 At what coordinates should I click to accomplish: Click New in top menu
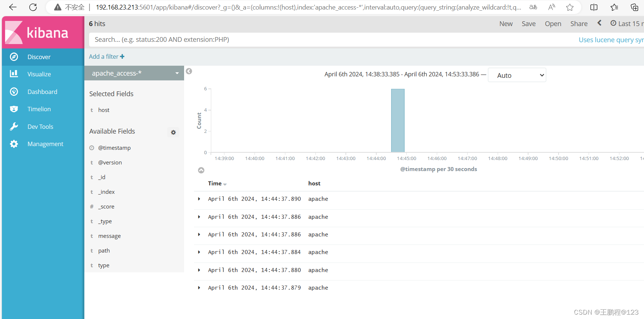point(506,23)
